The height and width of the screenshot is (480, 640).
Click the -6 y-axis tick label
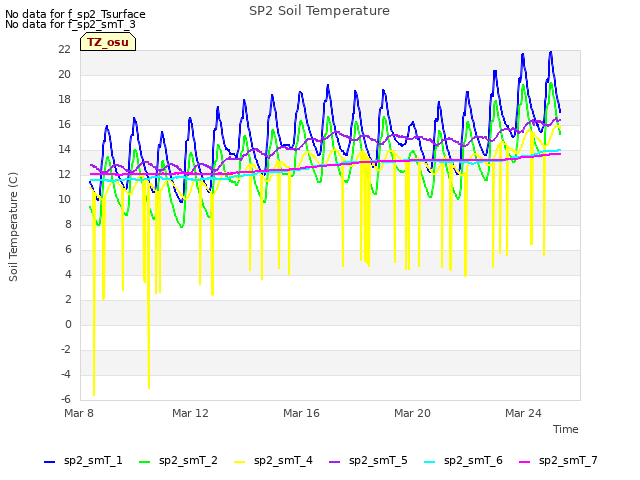(x=66, y=399)
